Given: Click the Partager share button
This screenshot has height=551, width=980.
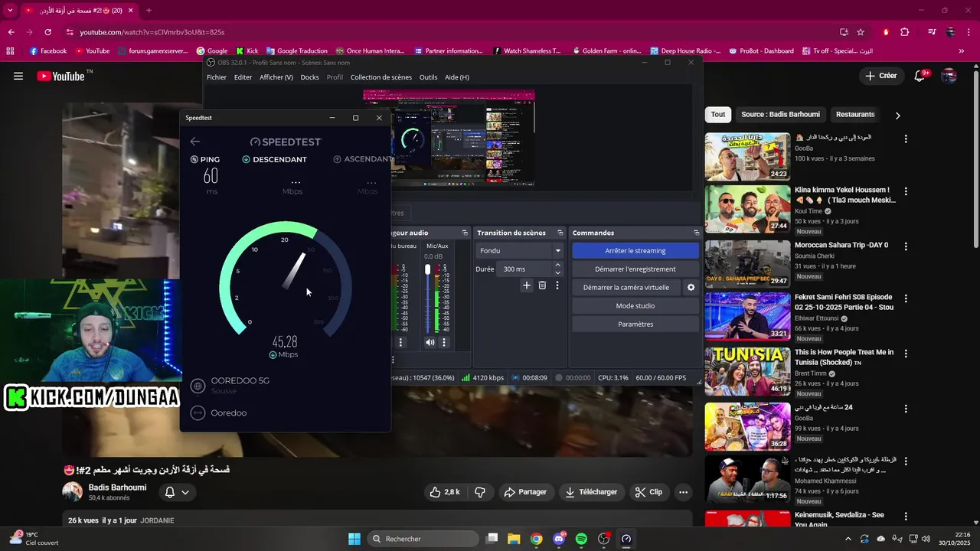Looking at the screenshot, I should tap(525, 492).
